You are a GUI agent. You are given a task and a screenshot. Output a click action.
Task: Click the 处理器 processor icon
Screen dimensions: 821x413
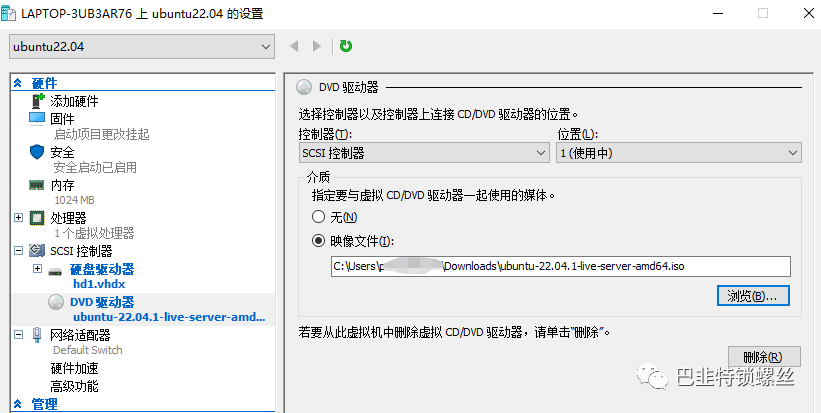[x=37, y=218]
